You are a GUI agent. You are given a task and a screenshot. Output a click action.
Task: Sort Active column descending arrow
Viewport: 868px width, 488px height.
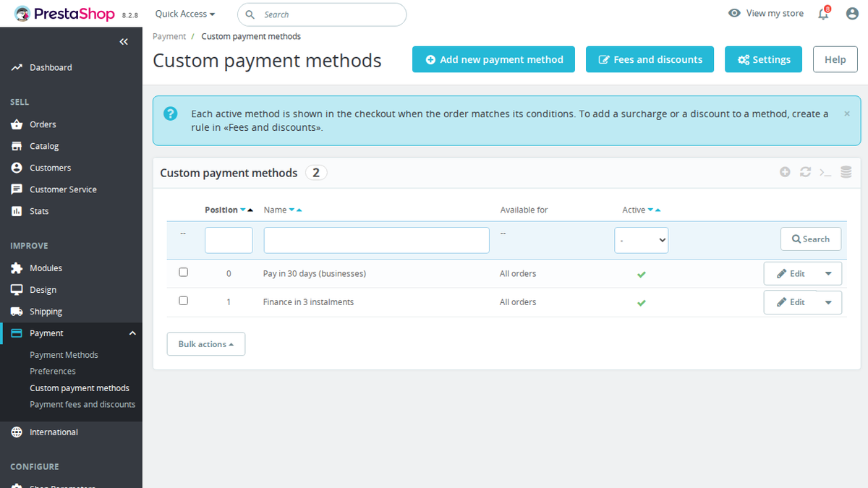click(650, 210)
